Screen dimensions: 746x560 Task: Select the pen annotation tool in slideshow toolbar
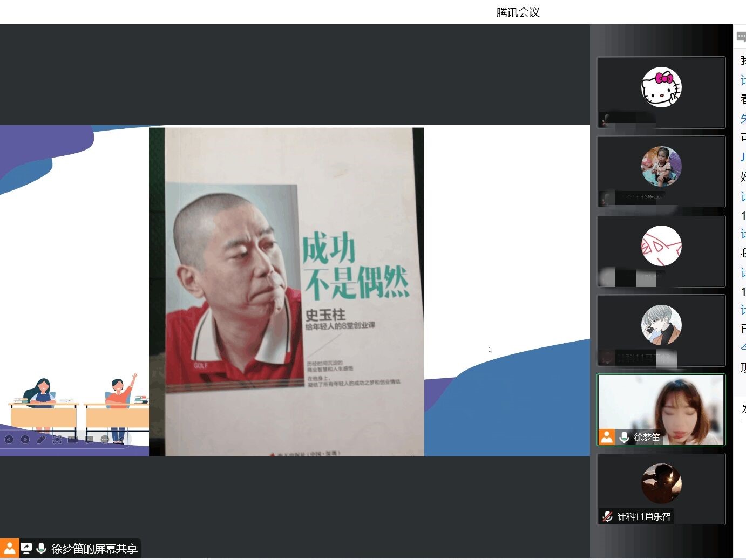pyautogui.click(x=41, y=439)
